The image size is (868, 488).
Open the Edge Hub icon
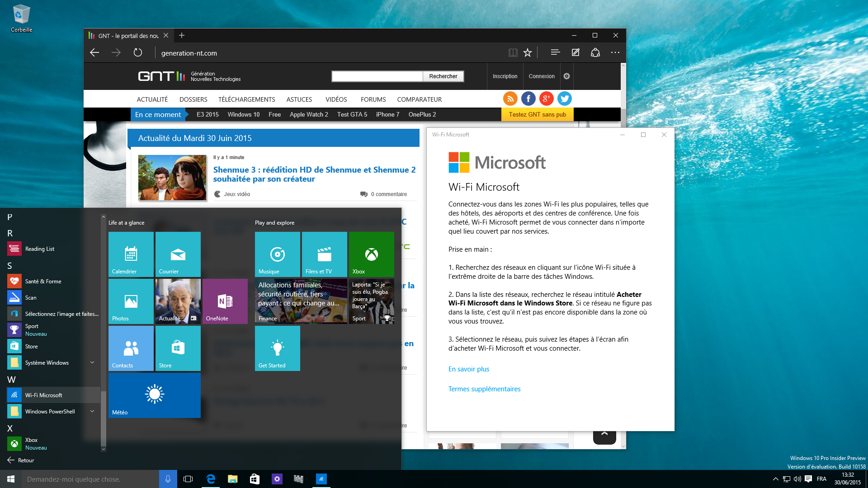point(555,52)
